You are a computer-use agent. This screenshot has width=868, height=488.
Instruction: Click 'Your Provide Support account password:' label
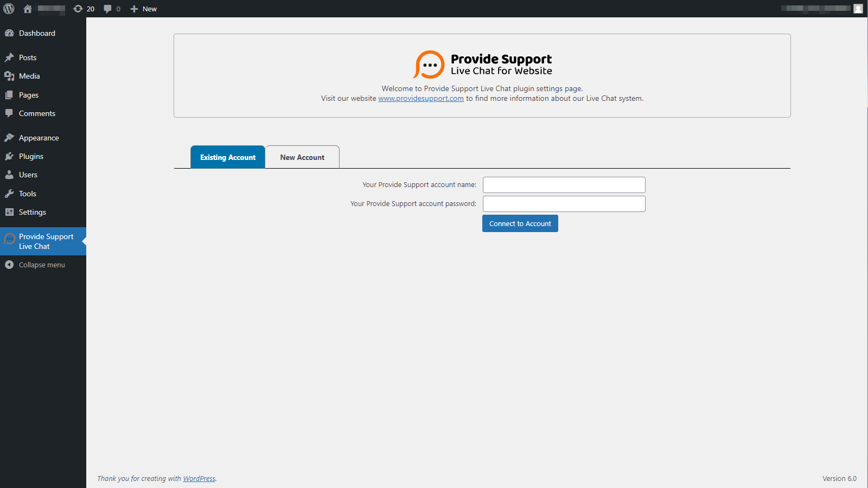tap(413, 204)
